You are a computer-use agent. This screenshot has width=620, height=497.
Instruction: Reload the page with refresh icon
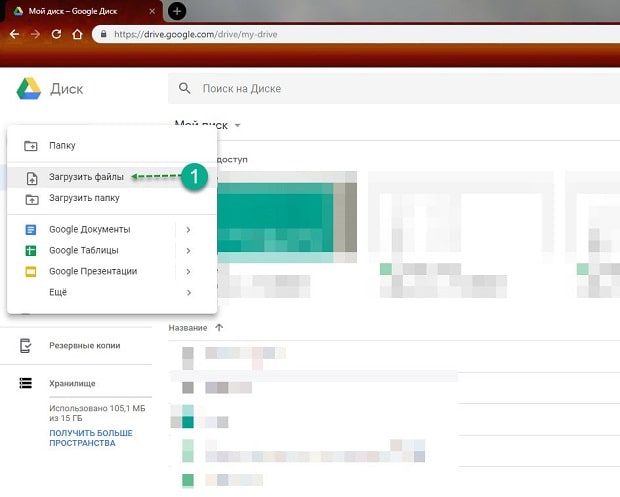57,34
